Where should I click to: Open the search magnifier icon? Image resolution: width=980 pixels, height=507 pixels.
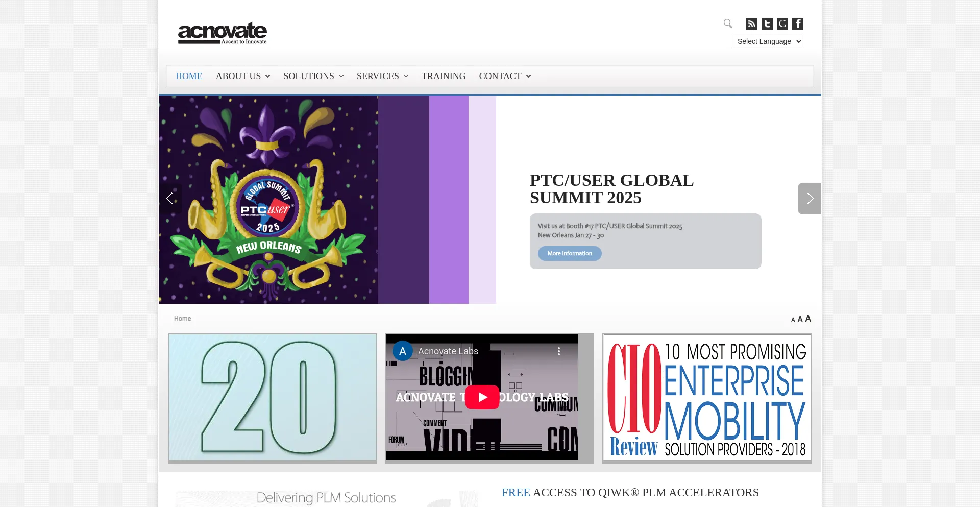coord(728,23)
